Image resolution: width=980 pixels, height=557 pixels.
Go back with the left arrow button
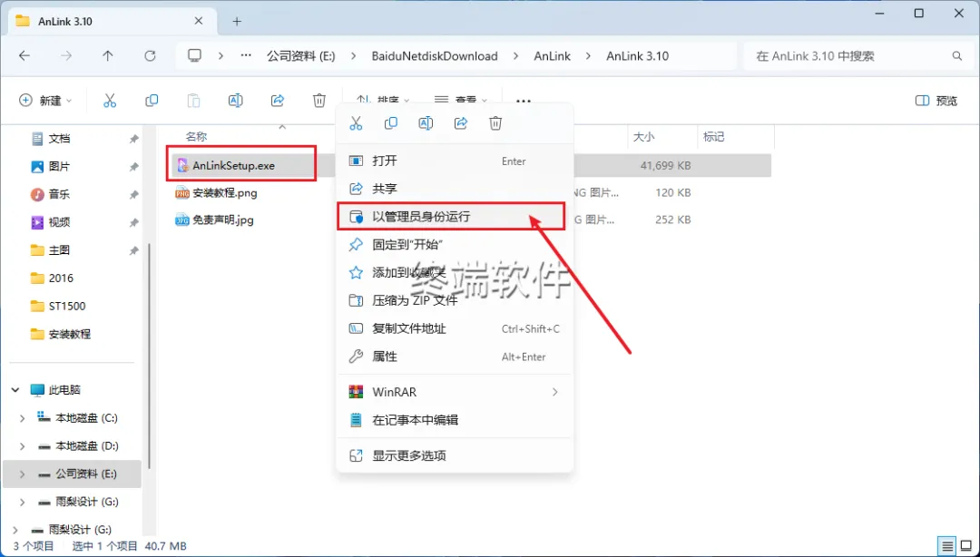(24, 55)
